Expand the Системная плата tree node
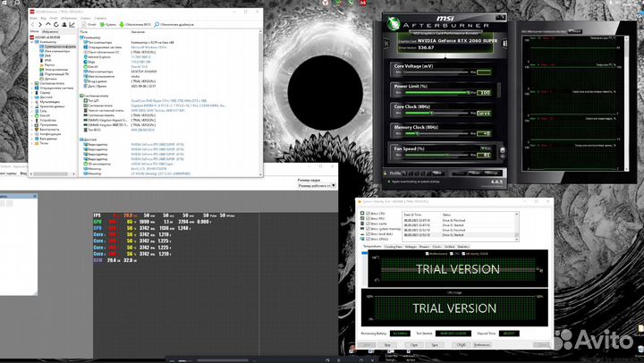Viewport: 644px width, 363px height. [32, 83]
